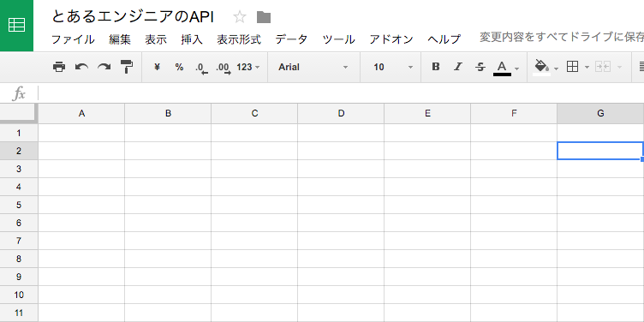Click the undo arrow icon
This screenshot has height=322, width=644.
click(81, 67)
